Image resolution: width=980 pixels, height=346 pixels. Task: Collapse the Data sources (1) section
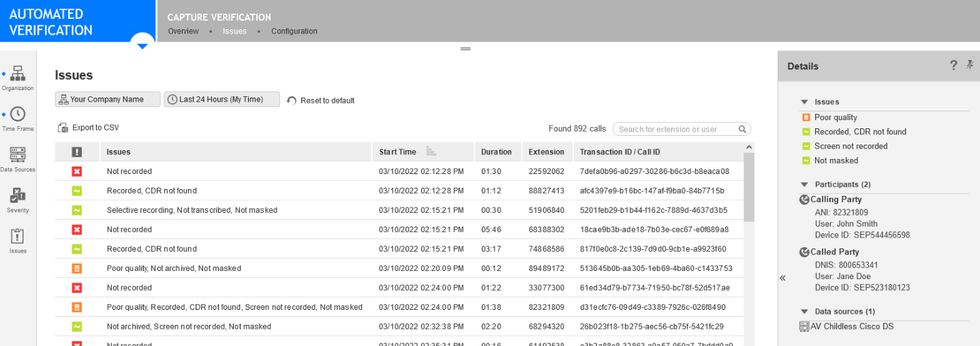[x=805, y=311]
